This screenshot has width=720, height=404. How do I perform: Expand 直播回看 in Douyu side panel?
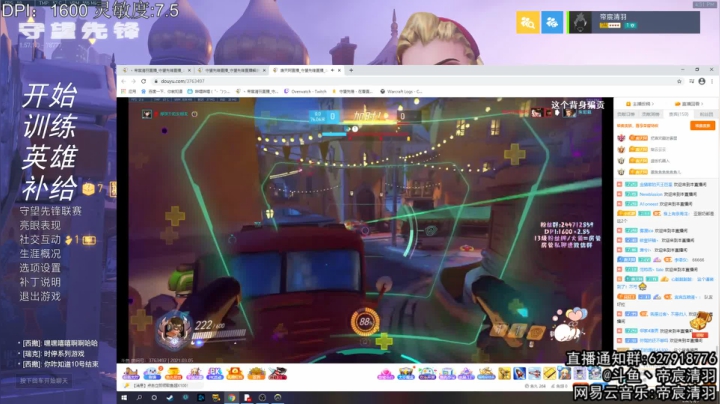pos(689,104)
